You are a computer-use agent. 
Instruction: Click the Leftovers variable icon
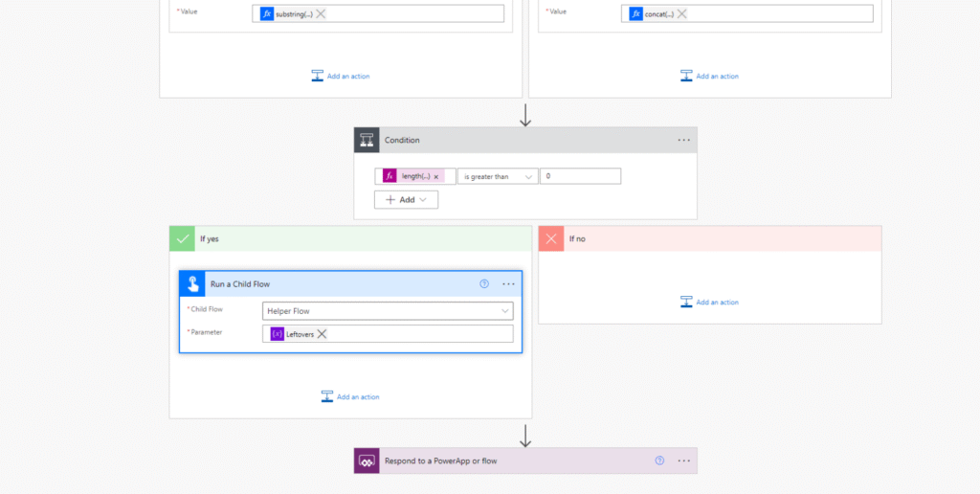pyautogui.click(x=277, y=334)
